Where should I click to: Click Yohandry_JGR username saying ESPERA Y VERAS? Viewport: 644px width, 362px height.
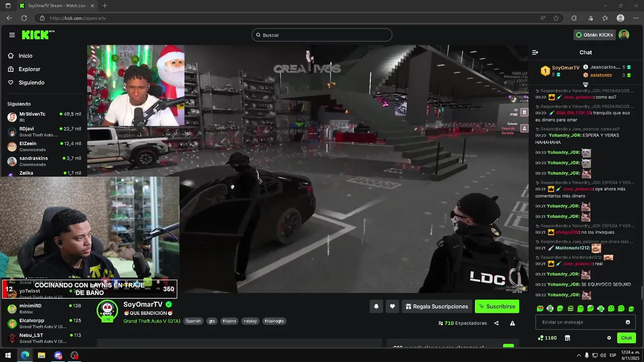pos(565,135)
